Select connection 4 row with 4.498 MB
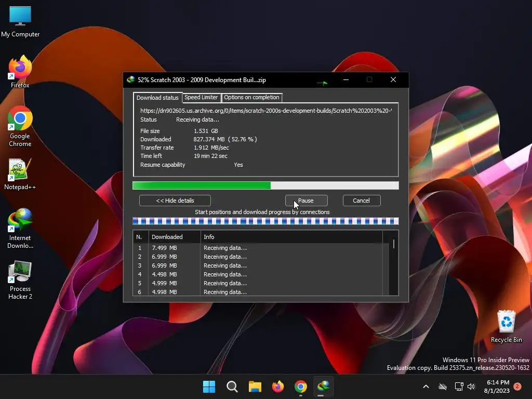Screen dimensions: 532x399 [261, 274]
